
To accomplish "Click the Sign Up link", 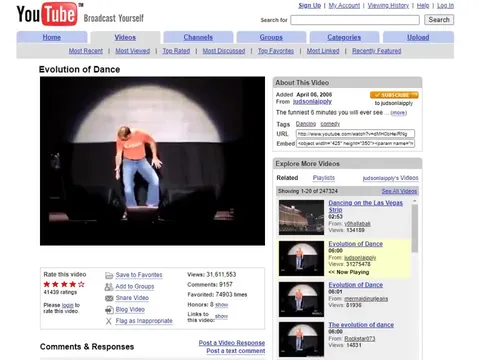I will 310,6.
